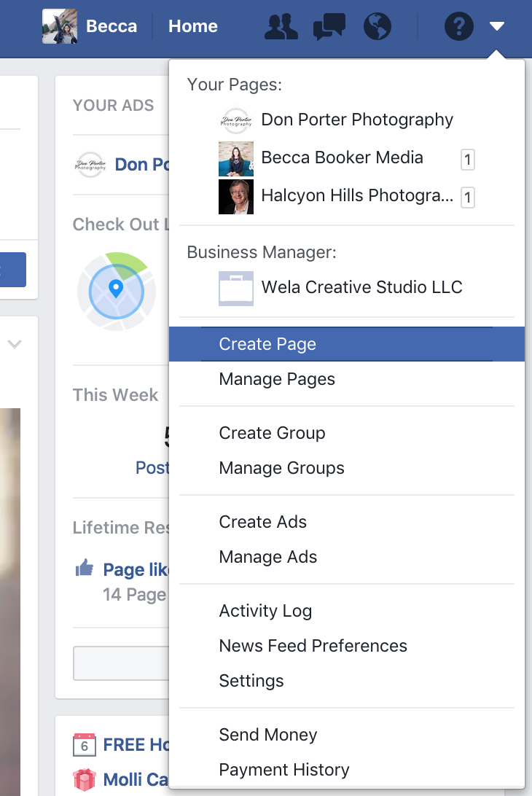Open Becca Booker Media page
Image resolution: width=532 pixels, height=796 pixels.
coord(342,158)
